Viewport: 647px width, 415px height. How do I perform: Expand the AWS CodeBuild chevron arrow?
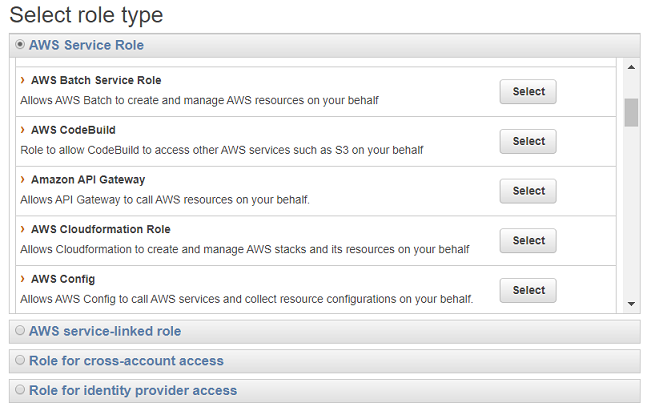[x=23, y=130]
